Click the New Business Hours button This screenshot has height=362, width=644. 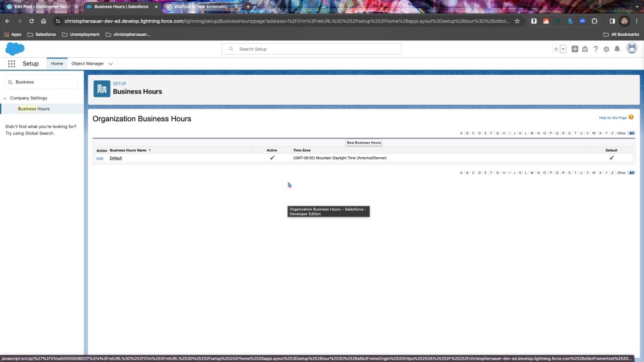click(x=364, y=143)
